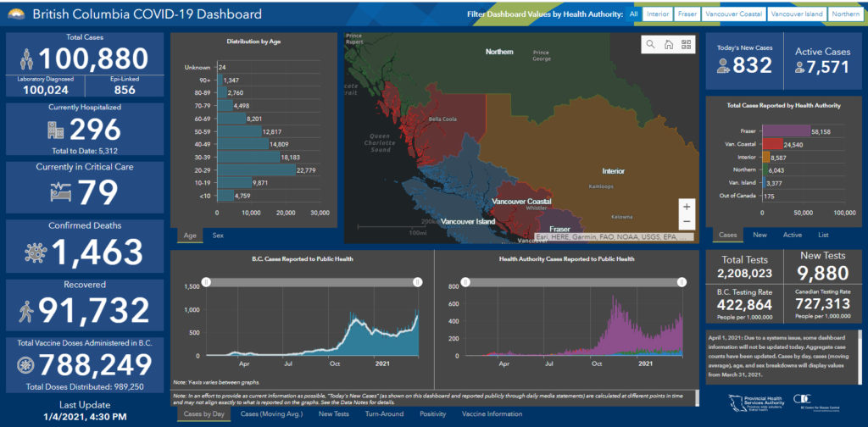The image size is (868, 427).
Task: Zoom out on the map
Action: point(687,221)
